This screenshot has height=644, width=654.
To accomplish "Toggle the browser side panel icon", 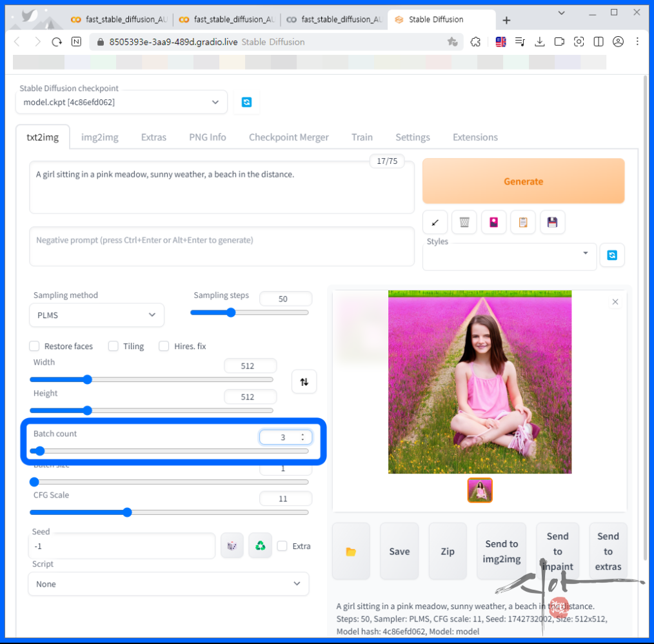I will 599,42.
